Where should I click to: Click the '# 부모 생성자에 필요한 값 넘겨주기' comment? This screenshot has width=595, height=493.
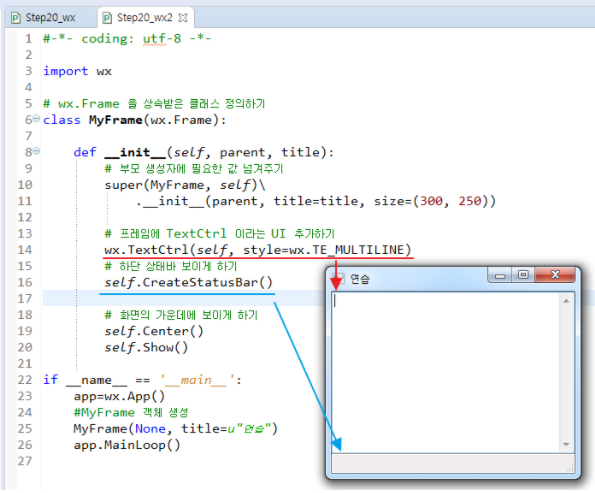click(x=194, y=169)
